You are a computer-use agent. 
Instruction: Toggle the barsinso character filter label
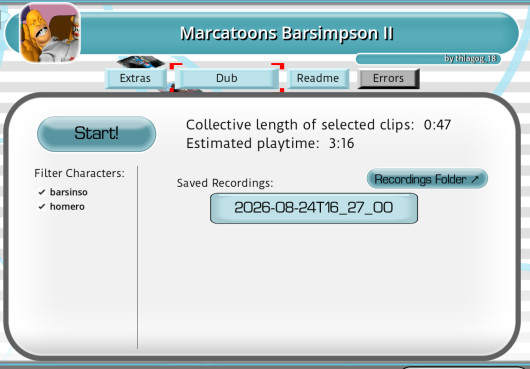tap(69, 192)
